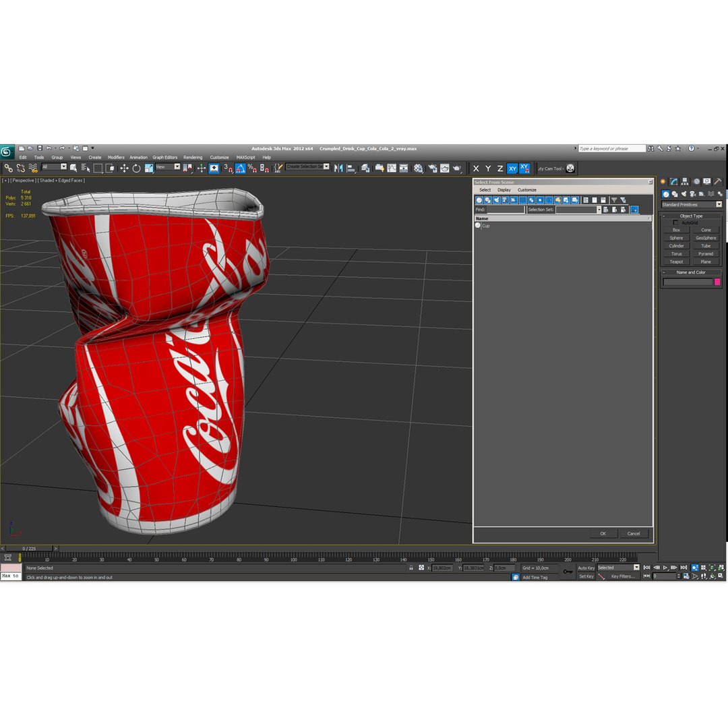Select the 'Cup' object in the list
This screenshot has width=728, height=728.
485,226
